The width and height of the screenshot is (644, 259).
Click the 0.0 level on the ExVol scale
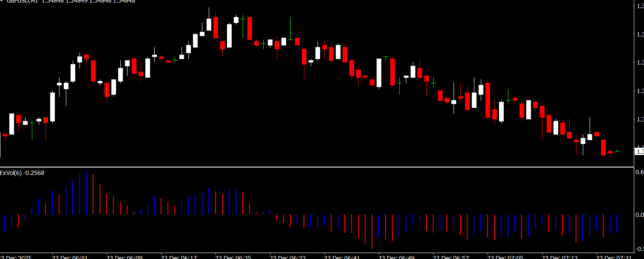pos(639,215)
